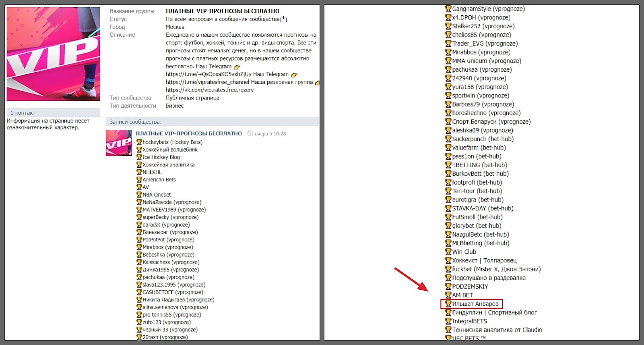
Task: Click the trophy icon beside Win Club
Action: 448,252
